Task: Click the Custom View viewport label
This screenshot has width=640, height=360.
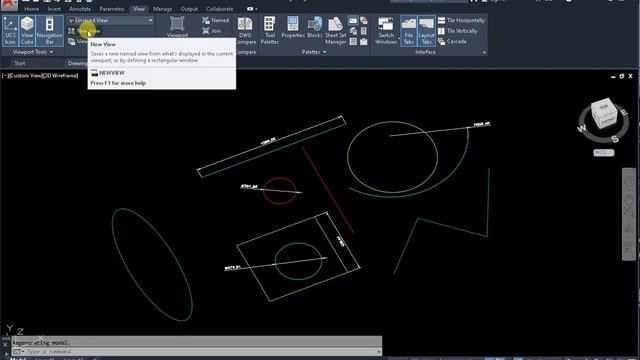Action: pos(25,76)
